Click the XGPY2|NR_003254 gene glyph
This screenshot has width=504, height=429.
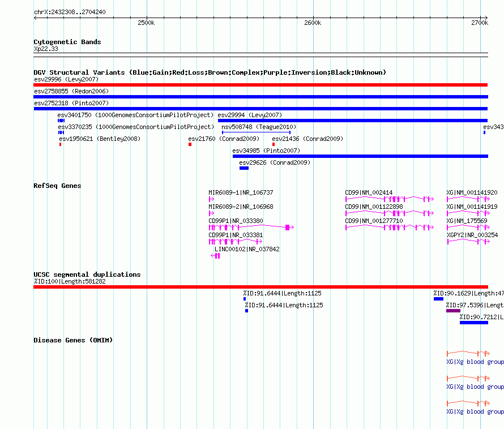coord(468,242)
